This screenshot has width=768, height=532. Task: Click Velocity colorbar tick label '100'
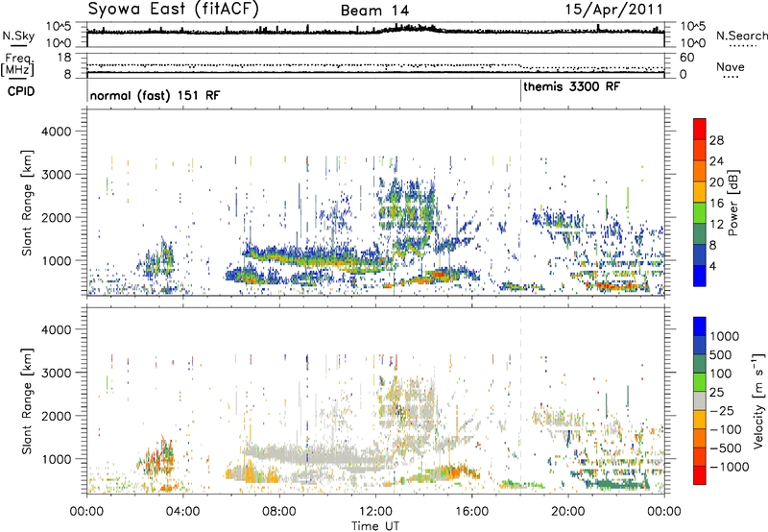pyautogui.click(x=721, y=374)
